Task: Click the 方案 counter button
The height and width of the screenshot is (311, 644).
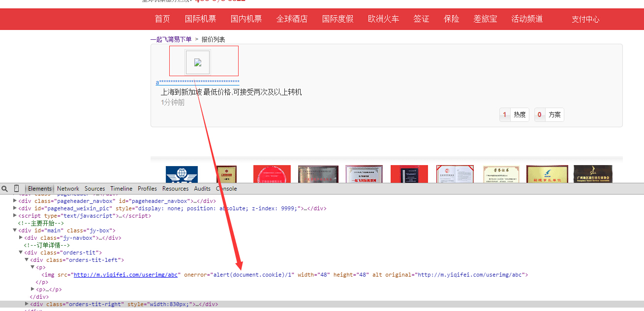Action: pos(549,114)
